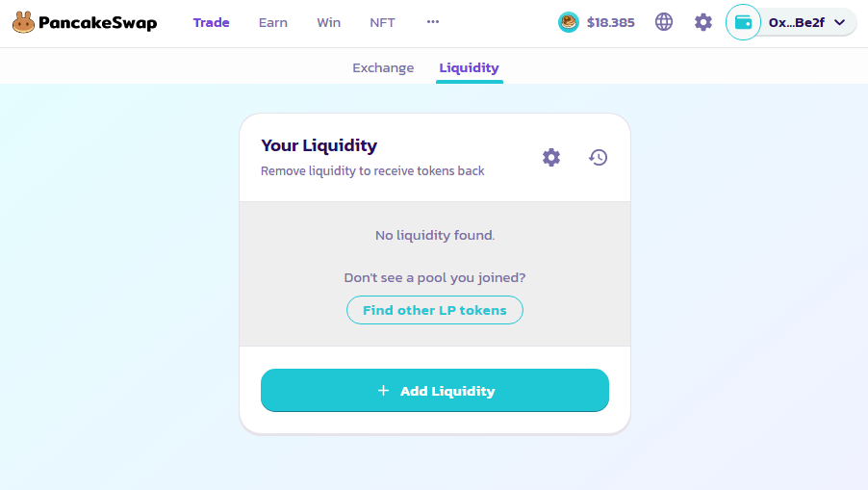The image size is (868, 490).
Task: Click the PancakeSwap bunny logo icon
Action: click(x=24, y=22)
